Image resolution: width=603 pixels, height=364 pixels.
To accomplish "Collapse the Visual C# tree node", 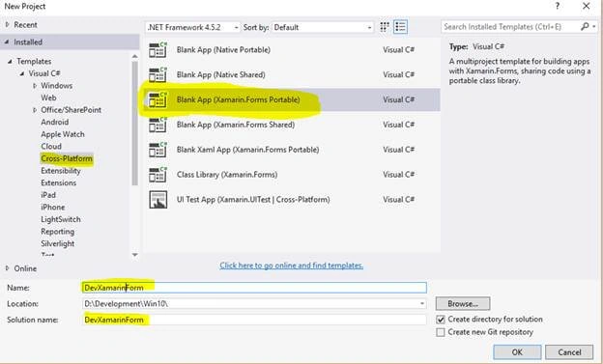I will click(x=22, y=73).
